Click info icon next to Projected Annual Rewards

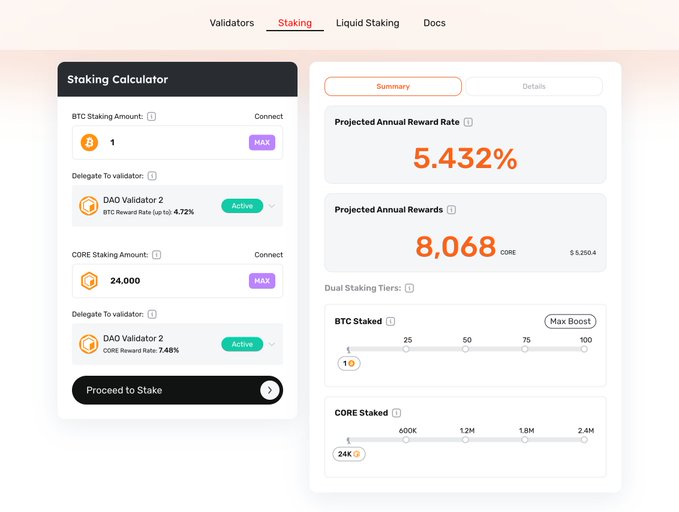[451, 210]
